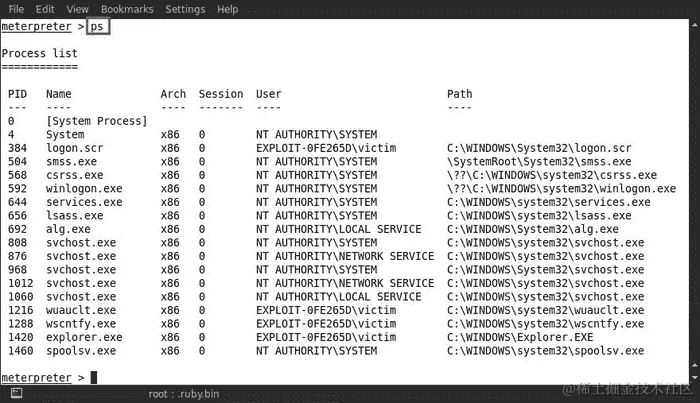Click the 'services.exe' process name

tap(84, 202)
